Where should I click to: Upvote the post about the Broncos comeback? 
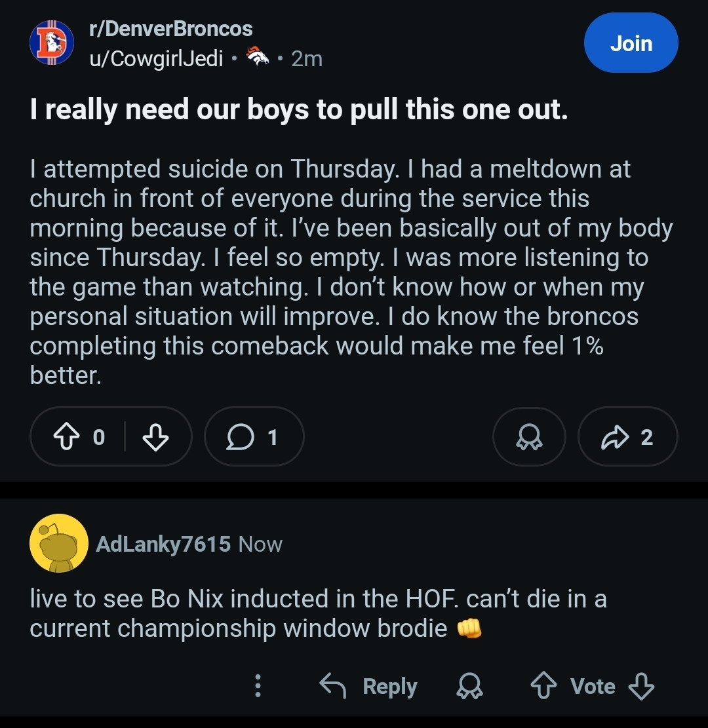click(66, 437)
